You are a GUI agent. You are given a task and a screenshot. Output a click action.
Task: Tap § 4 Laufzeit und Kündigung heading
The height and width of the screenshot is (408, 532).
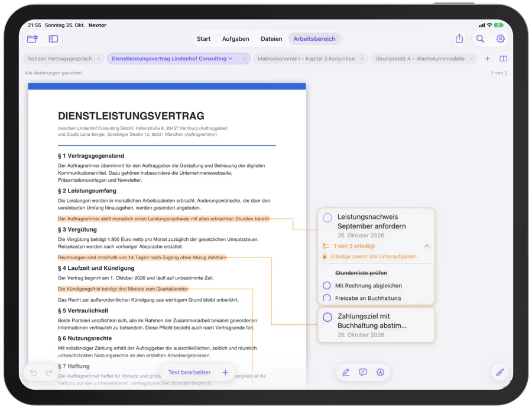(x=96, y=269)
